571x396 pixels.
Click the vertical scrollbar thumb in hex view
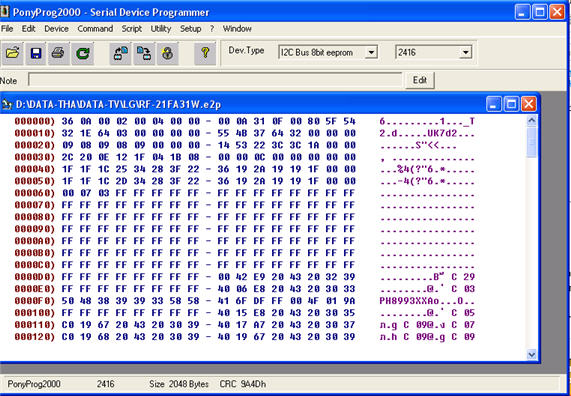(x=531, y=142)
